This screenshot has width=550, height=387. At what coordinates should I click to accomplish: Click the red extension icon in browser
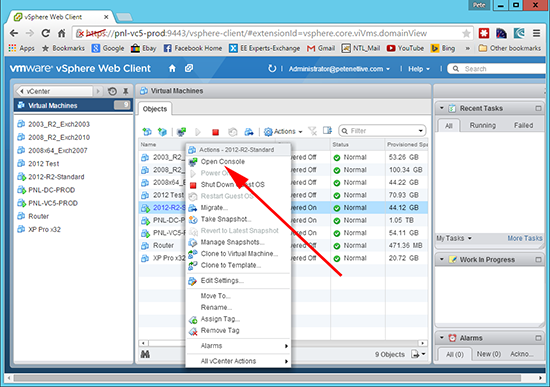484,33
